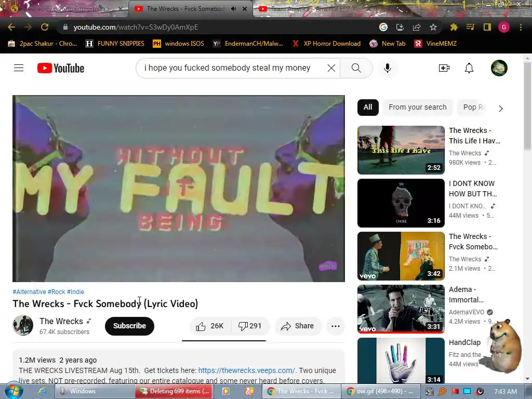The width and height of the screenshot is (532, 399).
Task: Mute the tab via speaker icon on The Wrecks tab
Action: [x=233, y=9]
